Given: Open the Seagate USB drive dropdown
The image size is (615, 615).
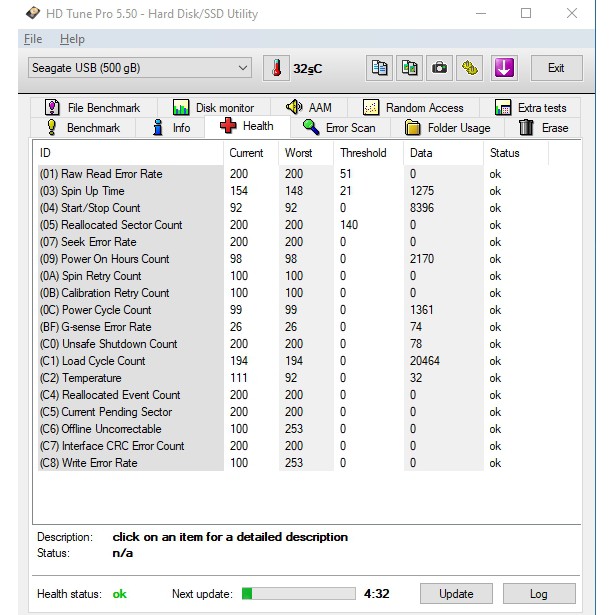Looking at the screenshot, I should 140,68.
